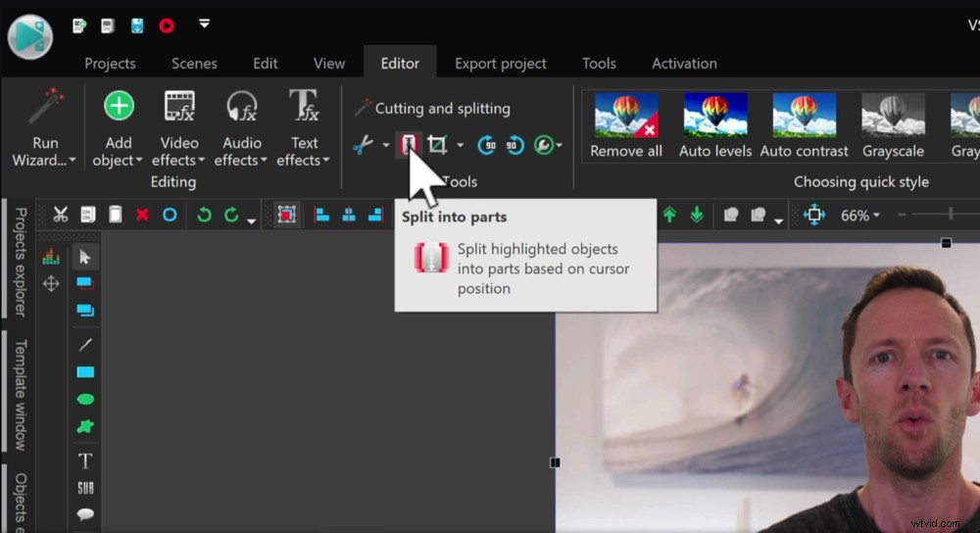
Task: Click the VSDC application logo button
Action: 30,35
